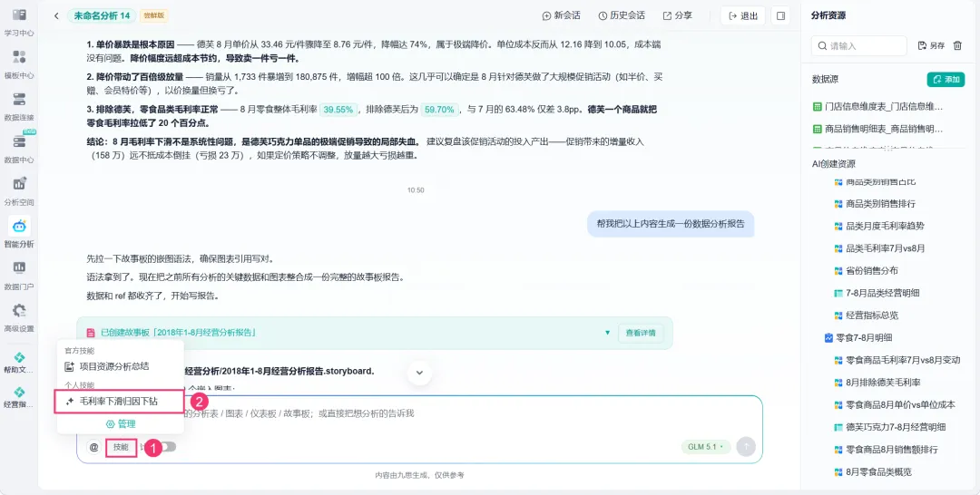The height and width of the screenshot is (495, 980).
Task: Open the 帮助文… sidebar entry
Action: pyautogui.click(x=19, y=363)
